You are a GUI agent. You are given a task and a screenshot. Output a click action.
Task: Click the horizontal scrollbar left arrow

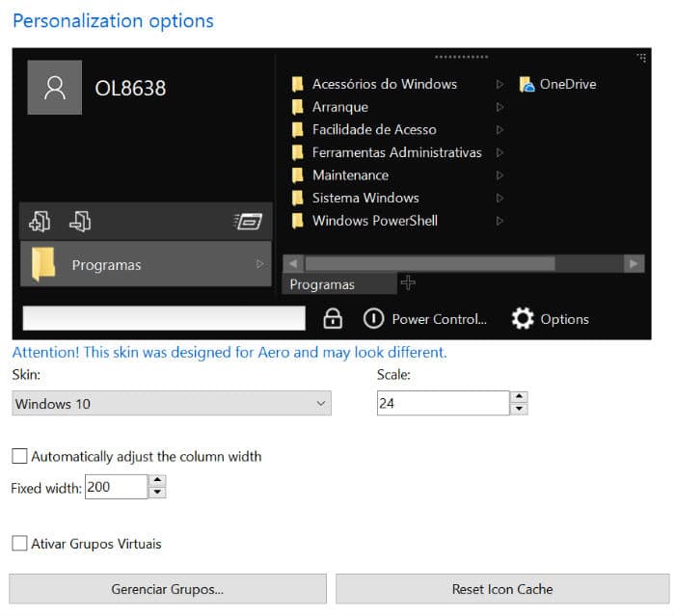click(293, 263)
